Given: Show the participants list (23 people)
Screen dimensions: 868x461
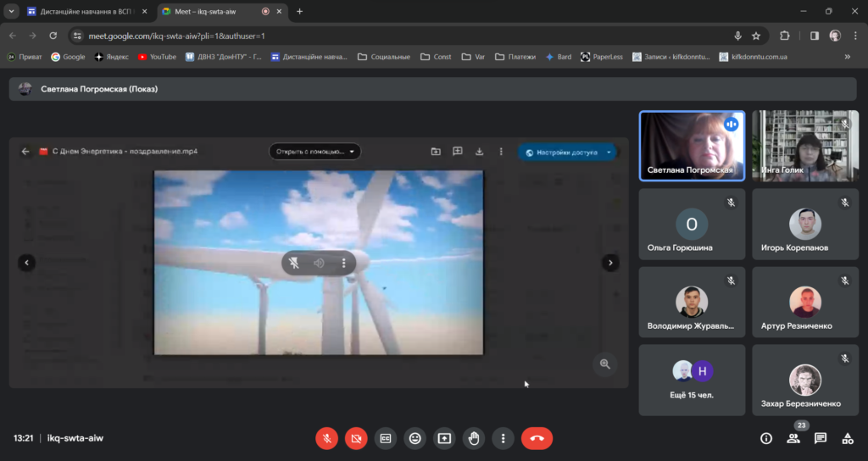Looking at the screenshot, I should pyautogui.click(x=793, y=438).
